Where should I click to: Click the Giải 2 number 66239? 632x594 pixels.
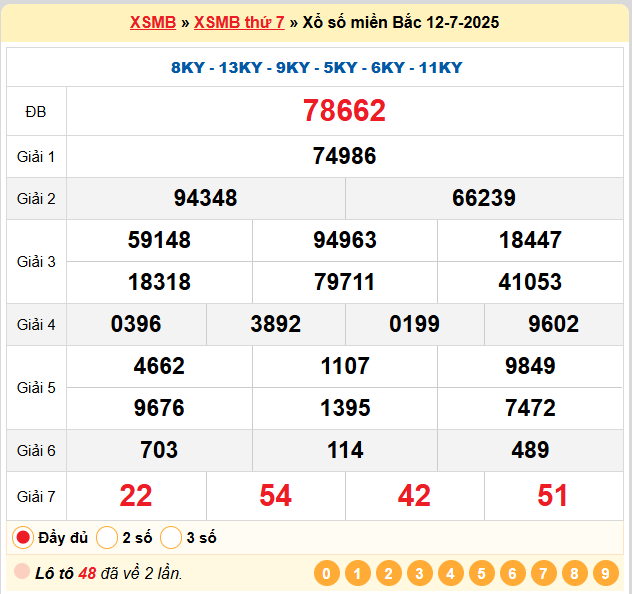click(484, 198)
